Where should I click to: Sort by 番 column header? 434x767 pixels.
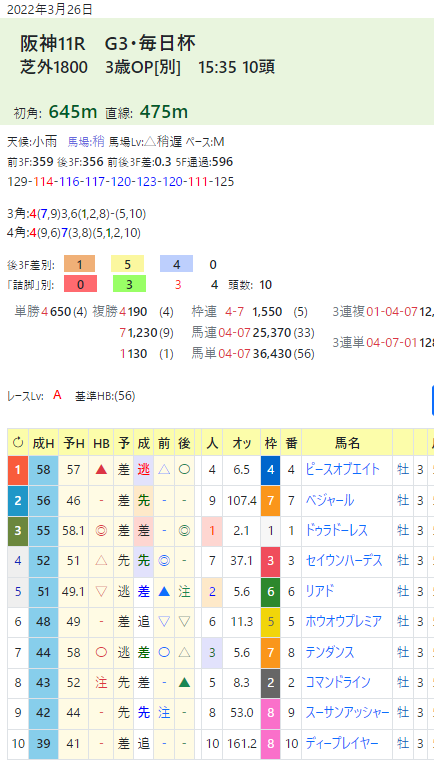[291, 443]
